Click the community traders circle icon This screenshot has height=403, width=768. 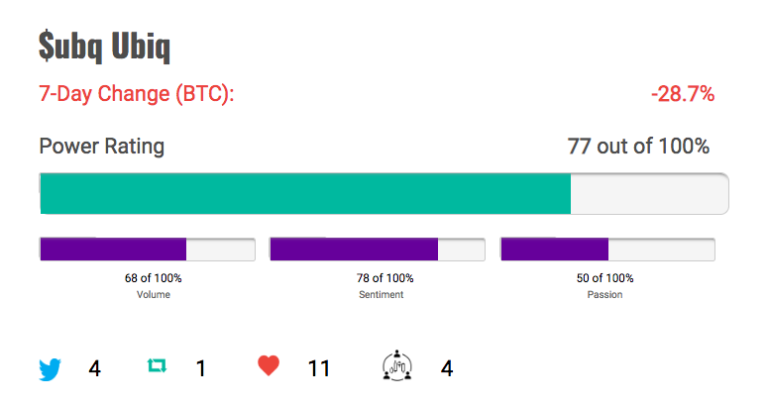[397, 365]
